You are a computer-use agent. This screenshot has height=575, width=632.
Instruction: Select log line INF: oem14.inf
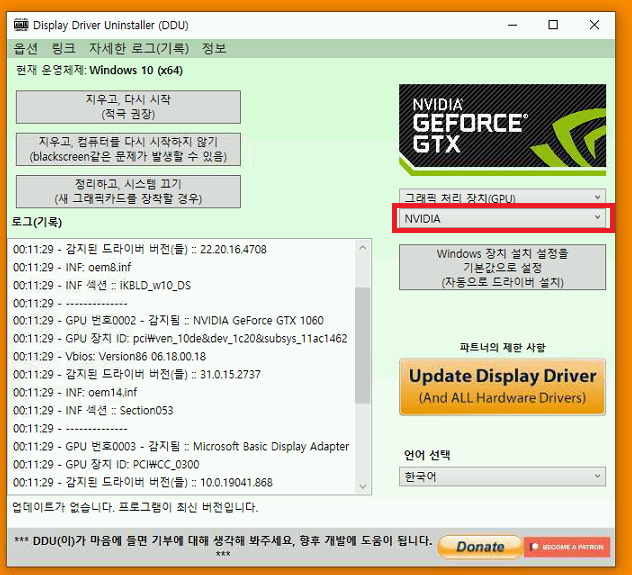(x=75, y=392)
